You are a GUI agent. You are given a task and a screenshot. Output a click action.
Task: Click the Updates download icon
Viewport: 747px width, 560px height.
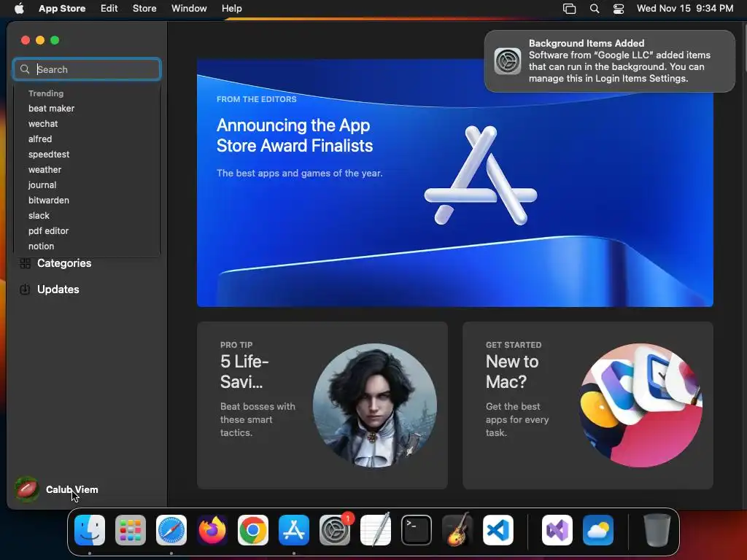(25, 289)
